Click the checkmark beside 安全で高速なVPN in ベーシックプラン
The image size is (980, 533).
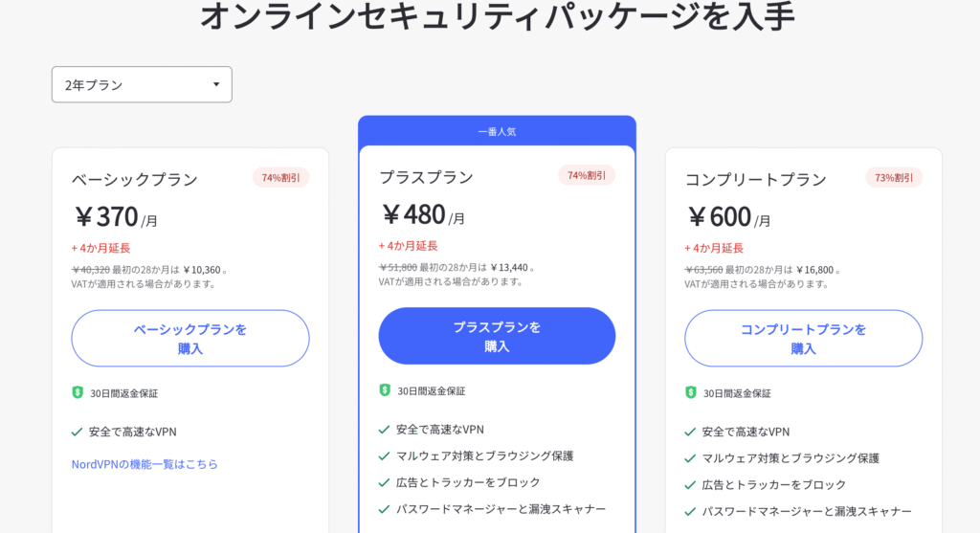78,432
